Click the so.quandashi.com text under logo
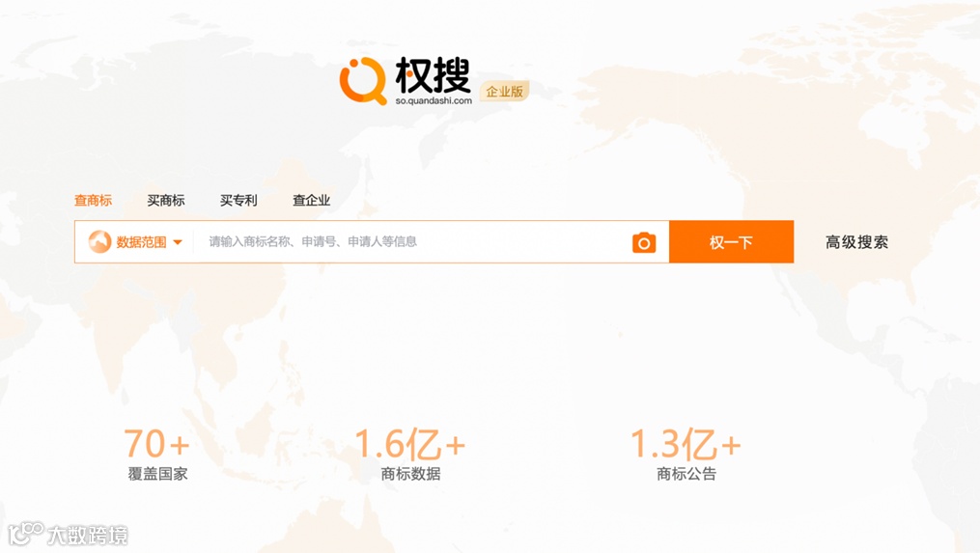This screenshot has width=980, height=553. [434, 100]
